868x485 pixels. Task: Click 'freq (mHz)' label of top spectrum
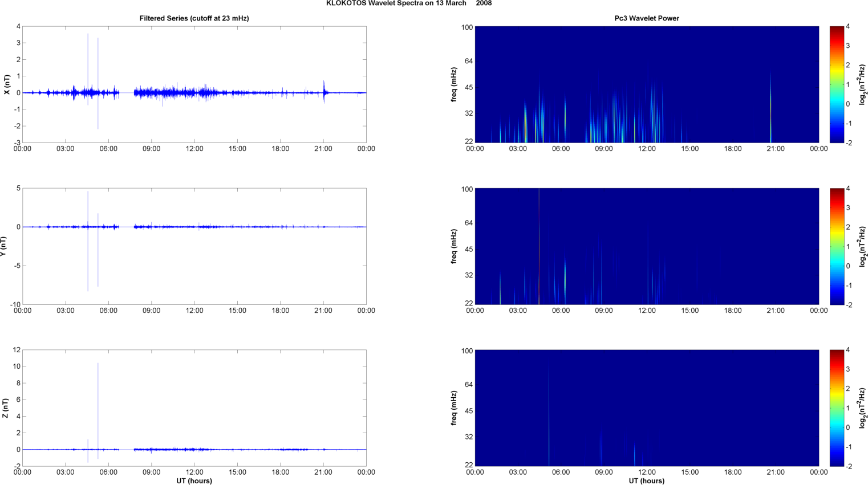[454, 84]
